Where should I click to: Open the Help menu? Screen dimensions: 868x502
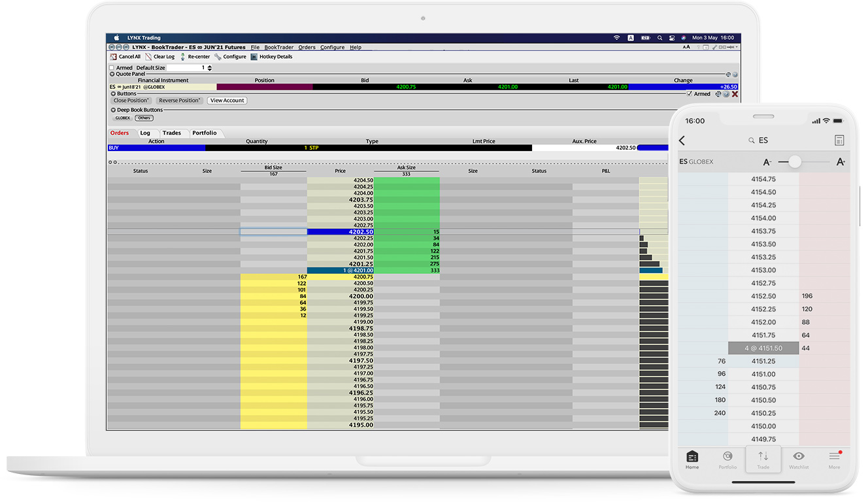(356, 47)
